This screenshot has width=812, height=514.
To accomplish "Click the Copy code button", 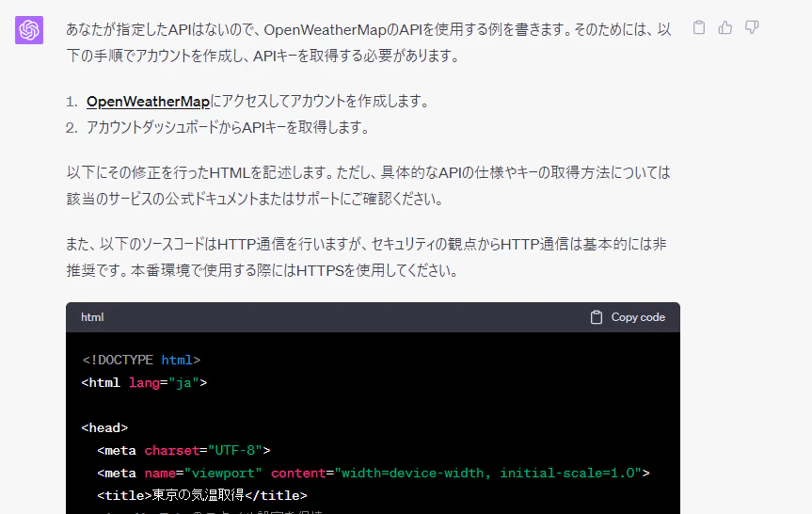I will pyautogui.click(x=628, y=317).
